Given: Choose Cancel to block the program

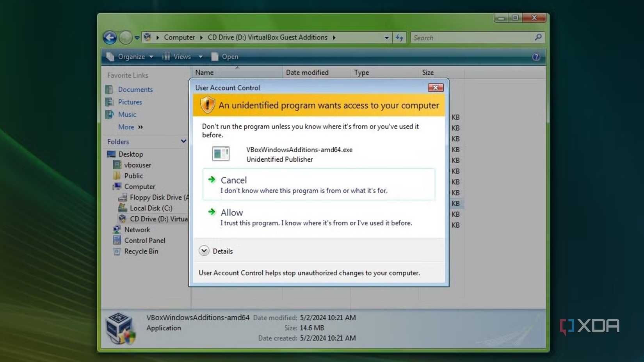Looking at the screenshot, I should coord(234,180).
